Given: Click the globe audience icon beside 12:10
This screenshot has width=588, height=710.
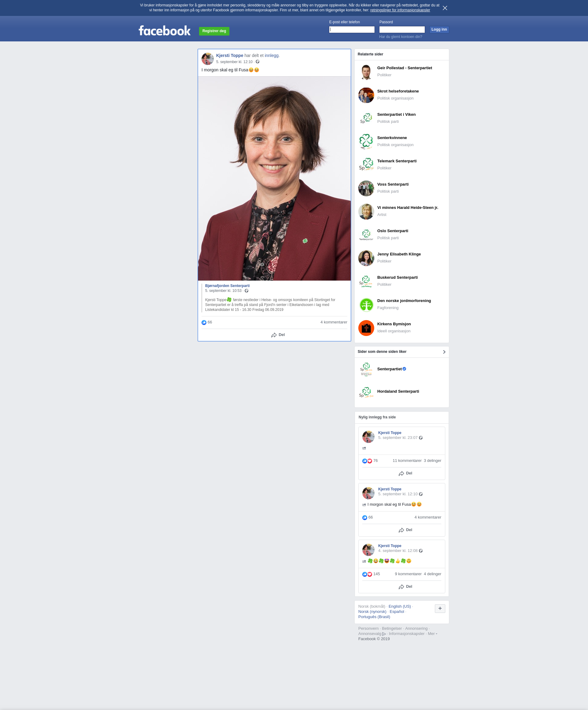Looking at the screenshot, I should (258, 62).
